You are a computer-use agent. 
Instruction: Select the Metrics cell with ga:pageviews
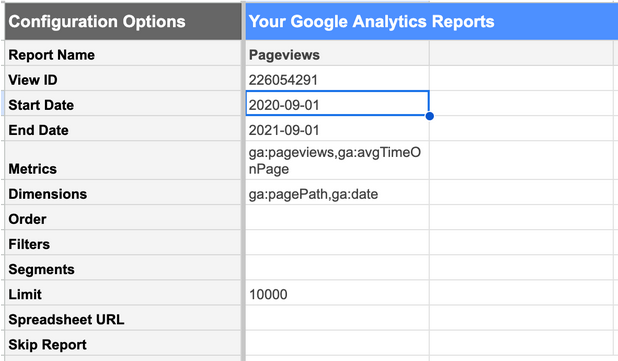click(337, 160)
